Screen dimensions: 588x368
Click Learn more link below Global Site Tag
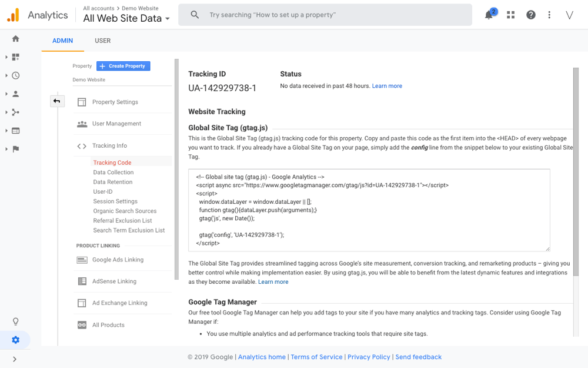[273, 282]
